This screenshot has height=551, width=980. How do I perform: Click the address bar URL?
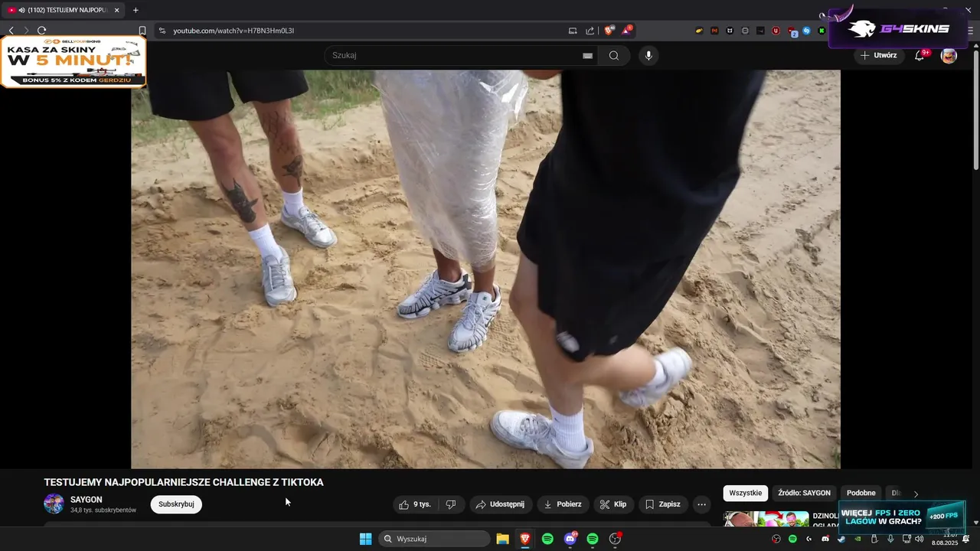pos(234,31)
